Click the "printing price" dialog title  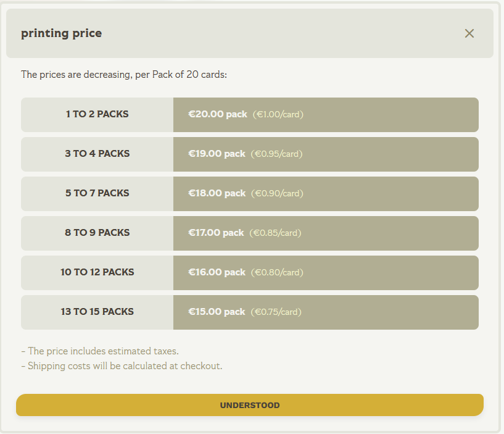click(61, 33)
